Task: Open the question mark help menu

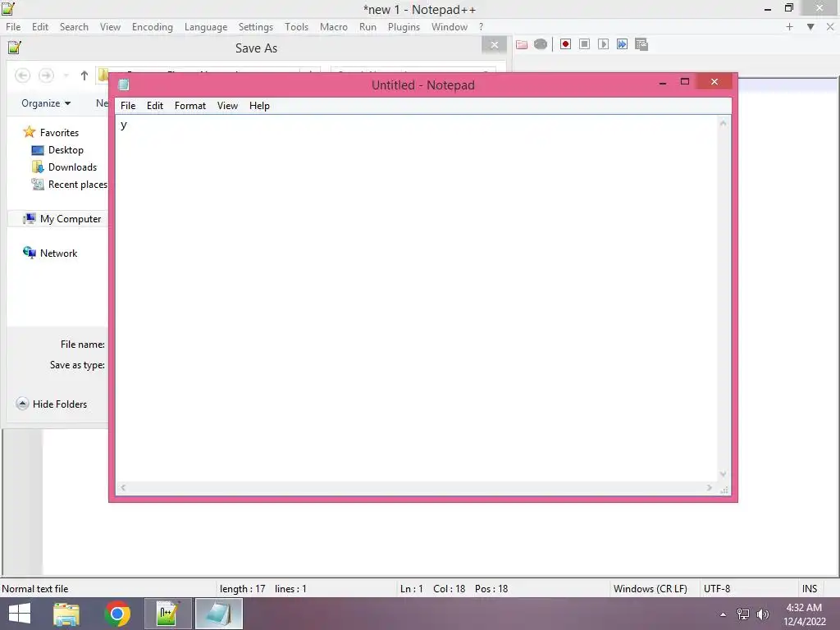Action: 481,27
